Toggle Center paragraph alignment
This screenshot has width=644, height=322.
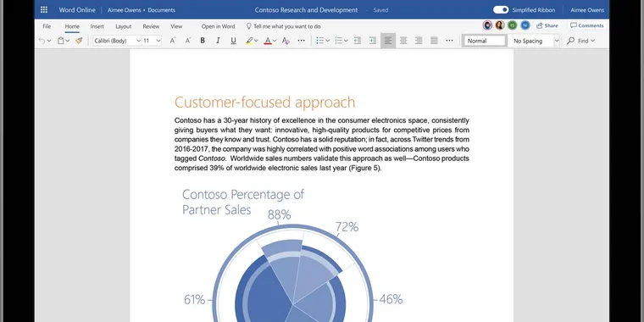pyautogui.click(x=403, y=41)
